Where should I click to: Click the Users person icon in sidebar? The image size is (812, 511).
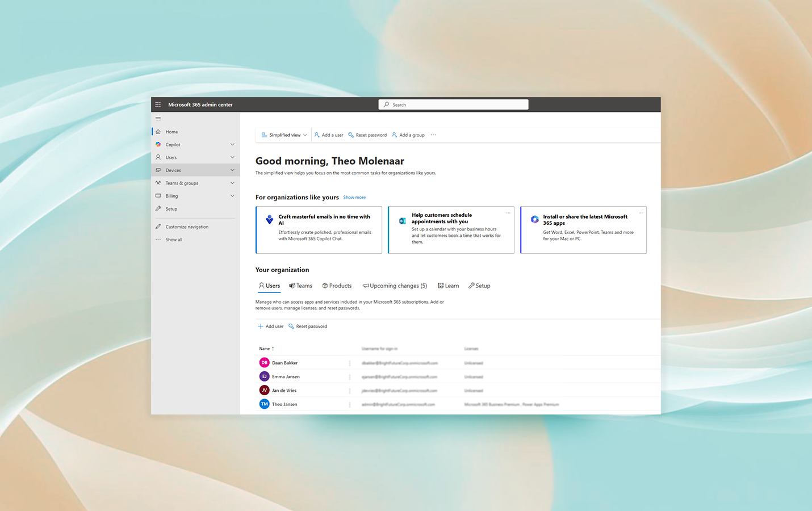158,157
